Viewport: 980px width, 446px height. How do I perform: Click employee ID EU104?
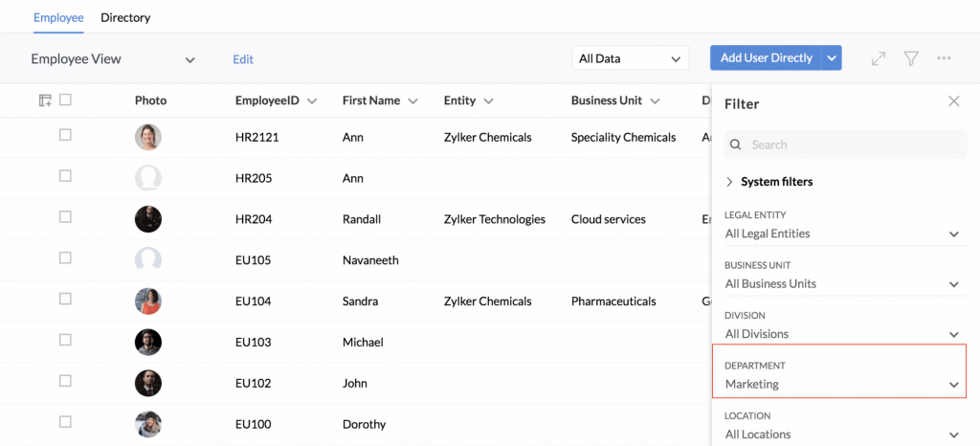point(253,301)
